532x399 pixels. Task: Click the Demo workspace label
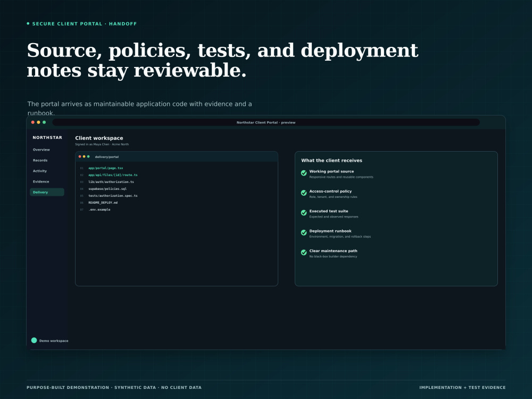point(54,340)
